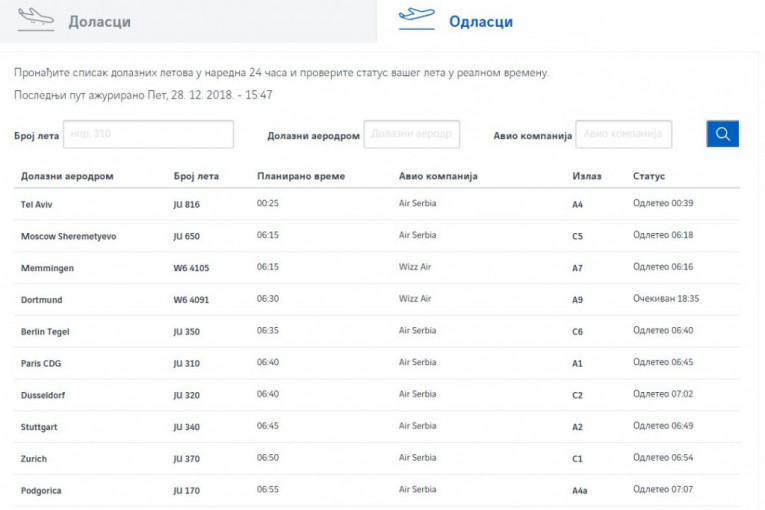
Task: Click flight number W6 4105
Action: tap(191, 268)
